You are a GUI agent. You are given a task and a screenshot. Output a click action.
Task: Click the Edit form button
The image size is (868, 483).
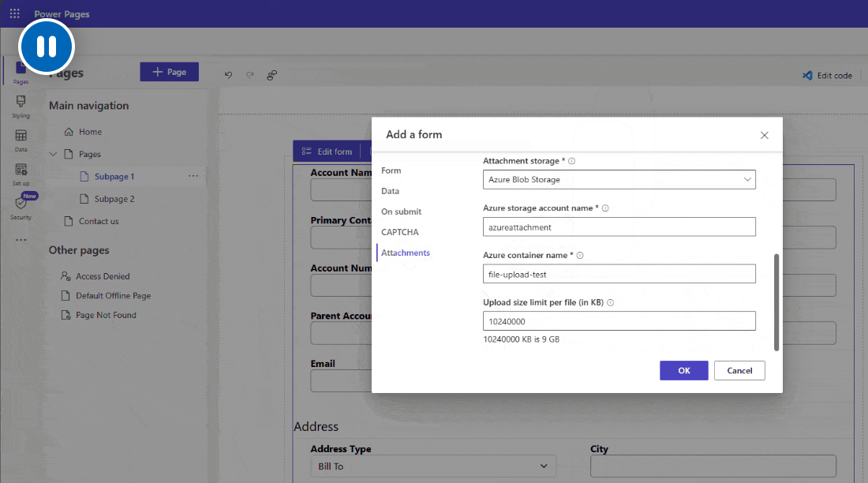tap(327, 152)
